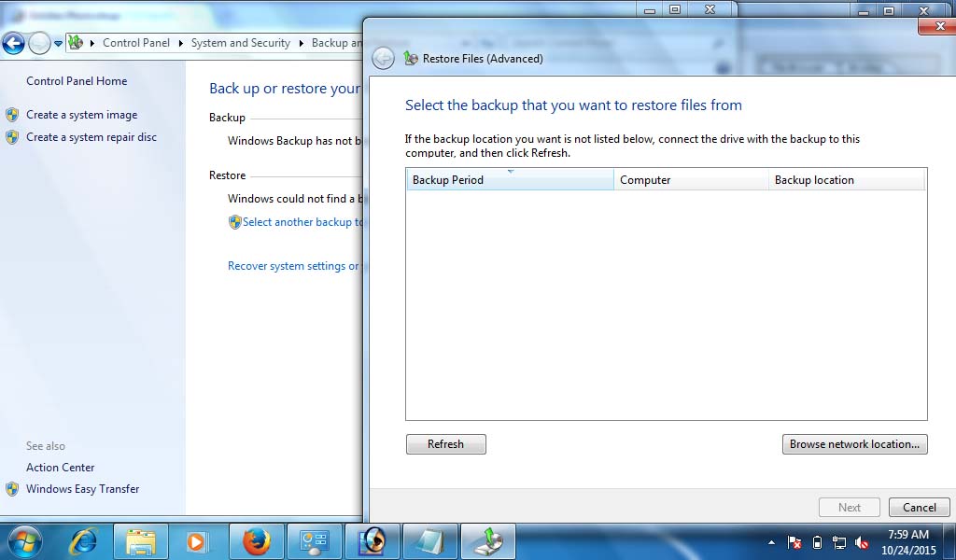Open the clock showing 7:59 AM
The image size is (956, 560).
coord(908,541)
